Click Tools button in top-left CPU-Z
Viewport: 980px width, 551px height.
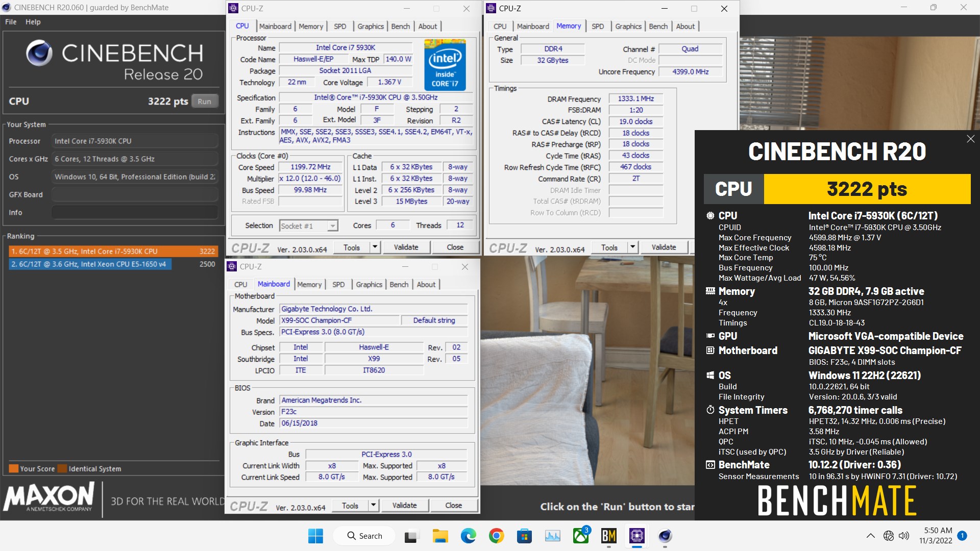pyautogui.click(x=352, y=247)
